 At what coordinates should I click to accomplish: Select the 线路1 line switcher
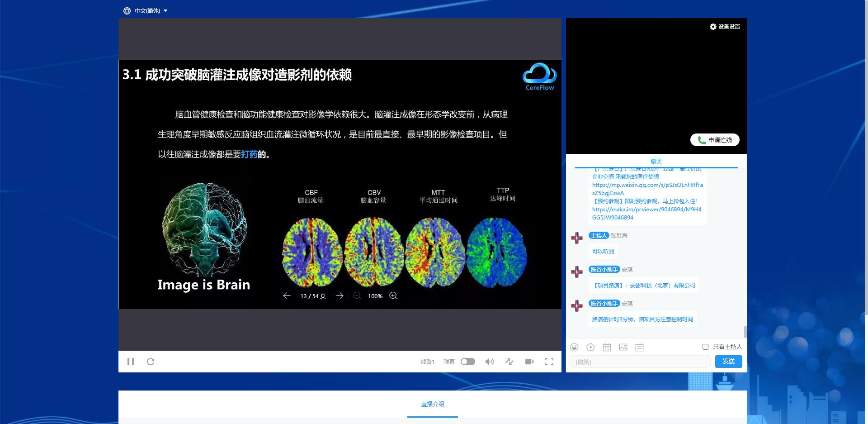coord(427,362)
